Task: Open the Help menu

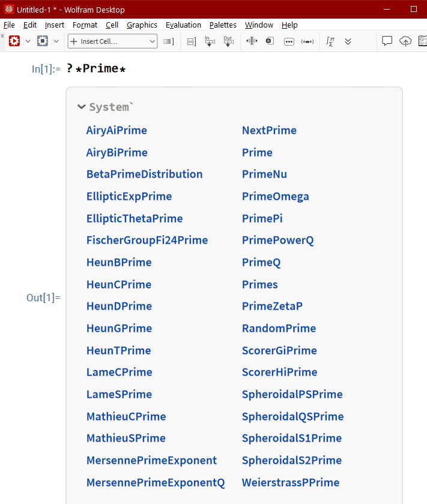Action: (x=289, y=25)
